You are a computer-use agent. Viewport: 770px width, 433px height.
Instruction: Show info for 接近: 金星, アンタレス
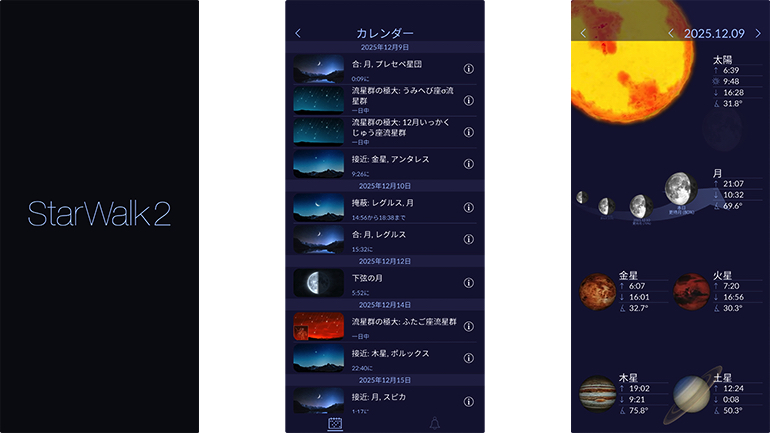[x=468, y=164]
